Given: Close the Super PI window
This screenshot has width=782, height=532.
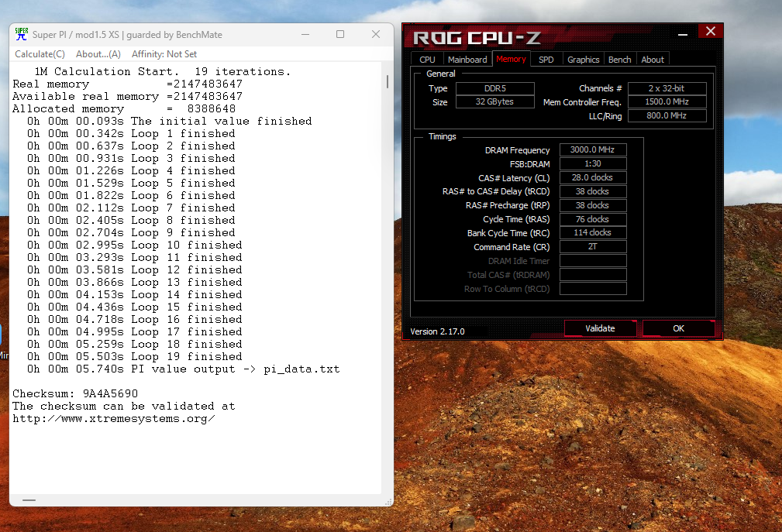Looking at the screenshot, I should click(x=376, y=35).
